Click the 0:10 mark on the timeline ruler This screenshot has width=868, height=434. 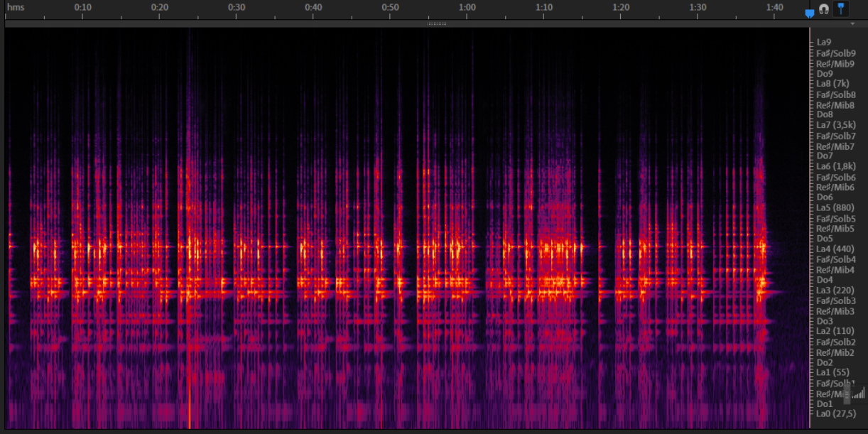click(x=82, y=7)
